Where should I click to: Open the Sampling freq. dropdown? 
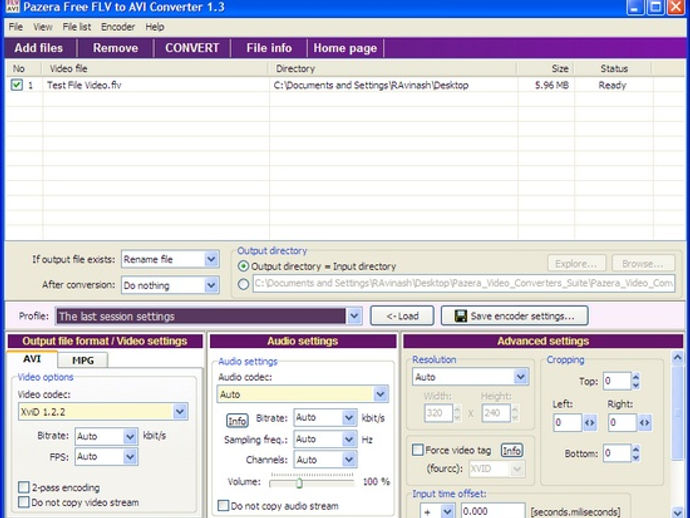(349, 439)
